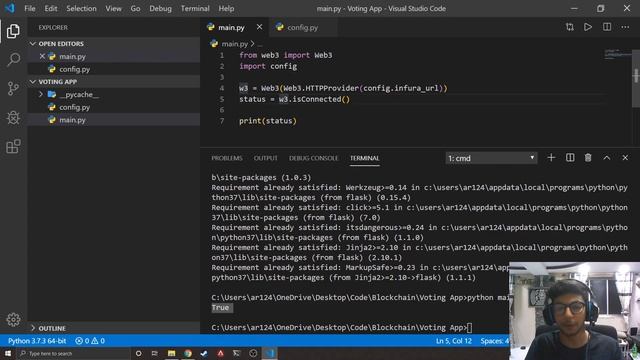Open the Search view in activity bar
640x360 pixels.
[x=13, y=60]
